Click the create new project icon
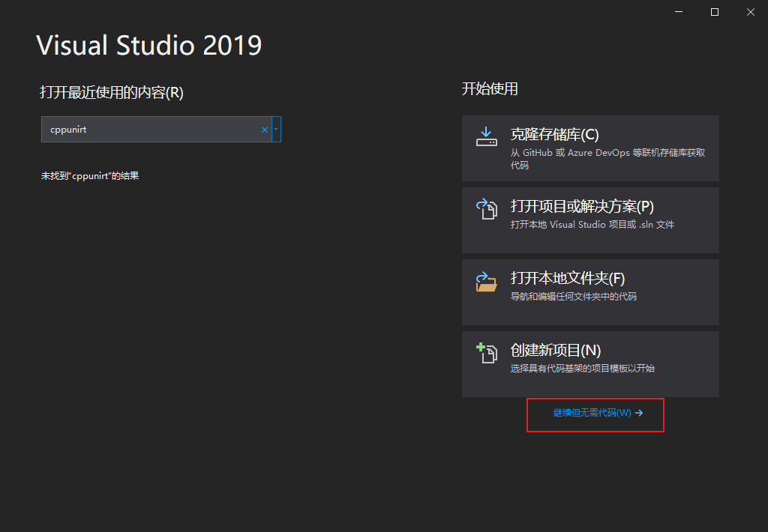 (x=488, y=353)
